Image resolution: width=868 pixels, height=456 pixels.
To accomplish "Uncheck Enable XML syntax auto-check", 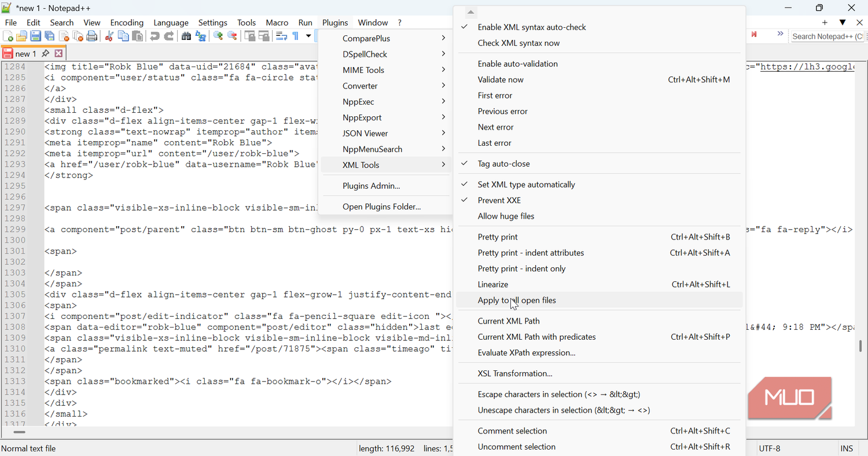I will pyautogui.click(x=599, y=27).
